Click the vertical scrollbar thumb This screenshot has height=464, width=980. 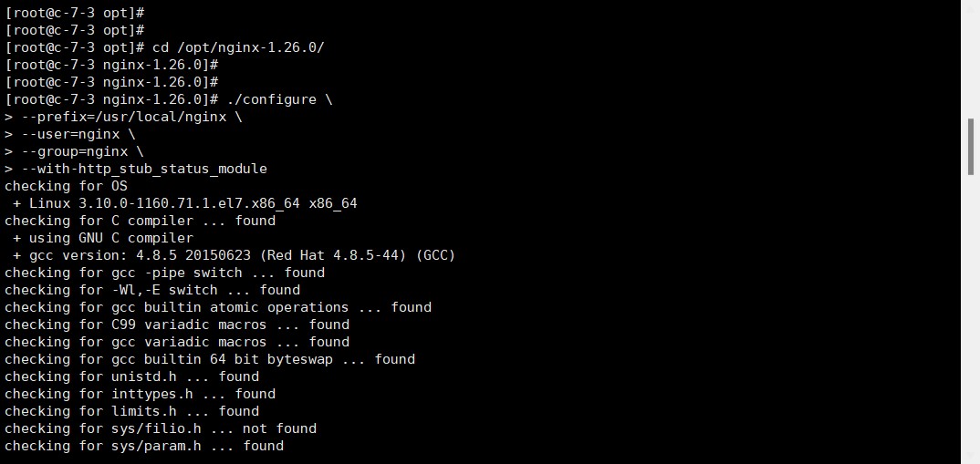(971, 146)
